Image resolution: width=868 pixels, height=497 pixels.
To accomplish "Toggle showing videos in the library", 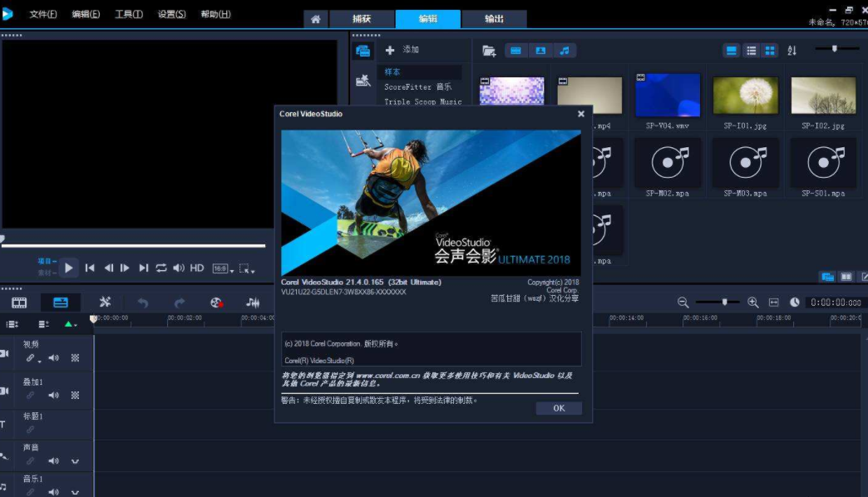I will click(x=515, y=51).
